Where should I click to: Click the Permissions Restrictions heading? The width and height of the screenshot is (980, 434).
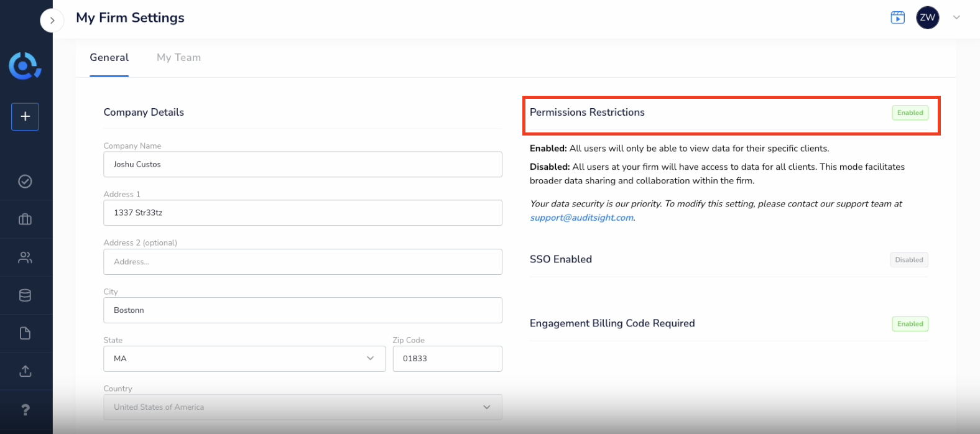[x=587, y=113]
